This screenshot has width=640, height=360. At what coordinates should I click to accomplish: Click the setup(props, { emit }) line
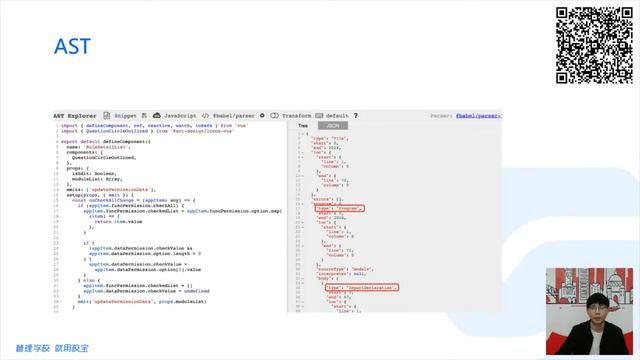click(x=100, y=195)
